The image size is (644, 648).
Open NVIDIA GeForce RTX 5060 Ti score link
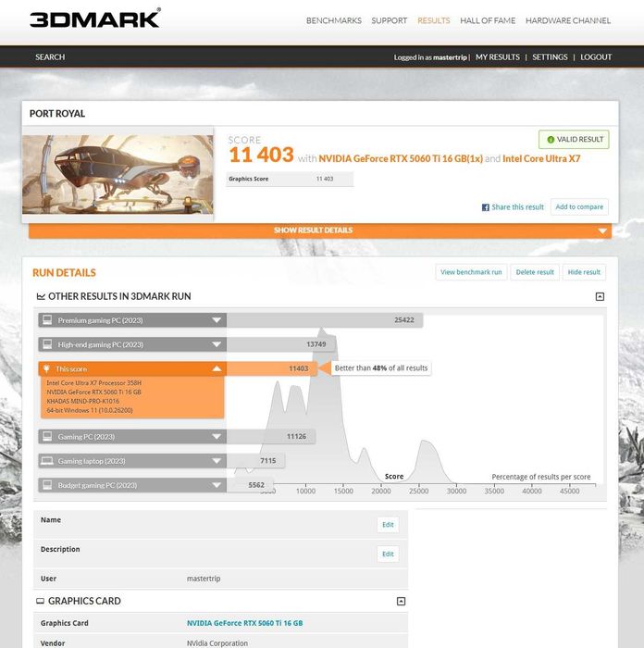[x=401, y=158]
